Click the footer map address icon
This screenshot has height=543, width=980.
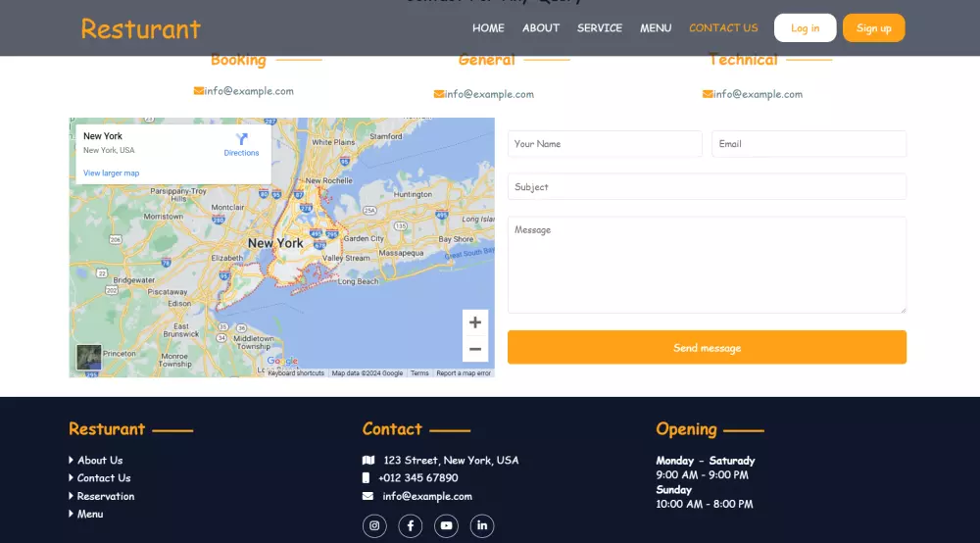(368, 460)
